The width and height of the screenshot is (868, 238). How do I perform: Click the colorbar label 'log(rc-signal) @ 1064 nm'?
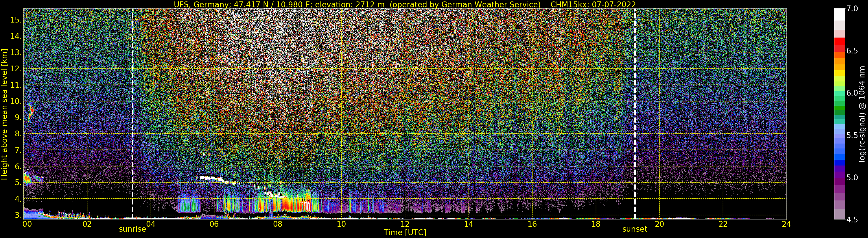862,114
